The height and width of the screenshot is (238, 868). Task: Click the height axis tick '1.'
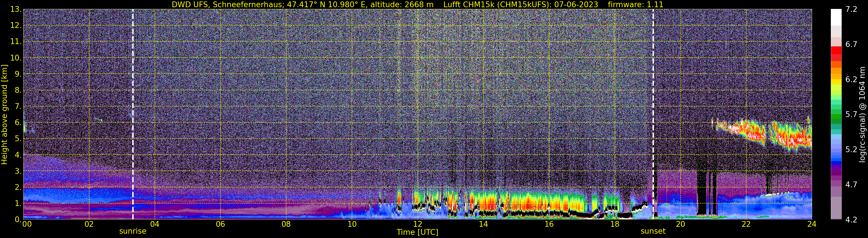click(x=18, y=203)
